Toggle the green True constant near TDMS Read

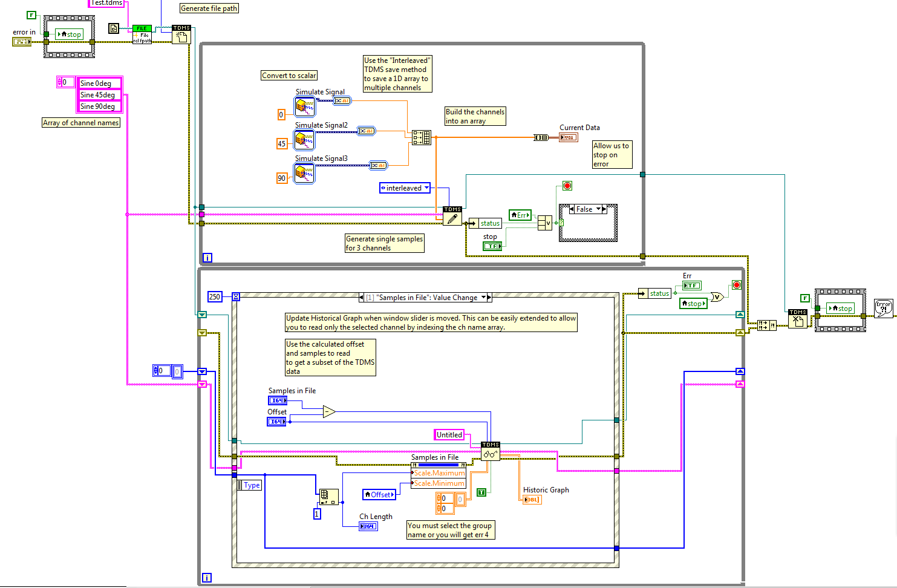pos(481,492)
